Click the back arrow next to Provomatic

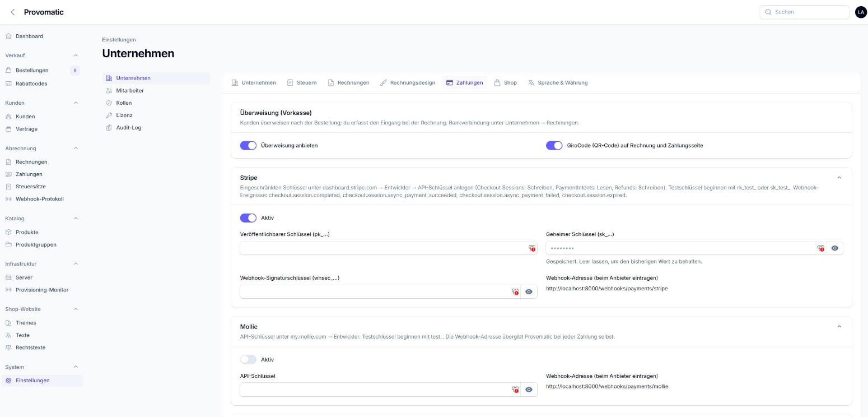tap(13, 12)
